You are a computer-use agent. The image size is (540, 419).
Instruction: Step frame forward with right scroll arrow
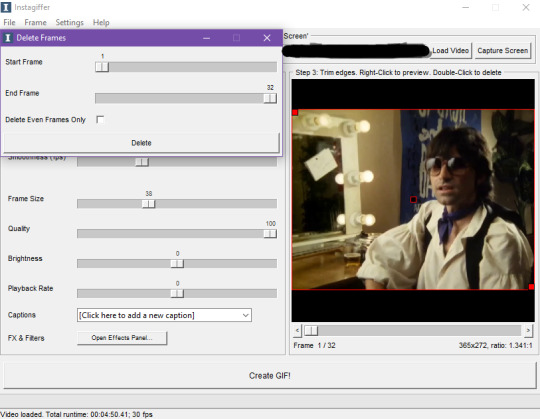pos(528,331)
